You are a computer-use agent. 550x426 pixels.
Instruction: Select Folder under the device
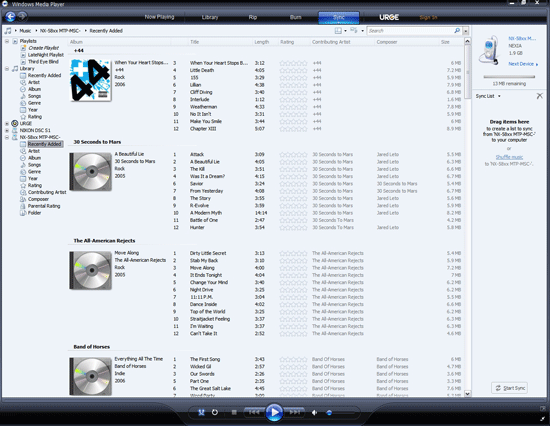pos(34,213)
